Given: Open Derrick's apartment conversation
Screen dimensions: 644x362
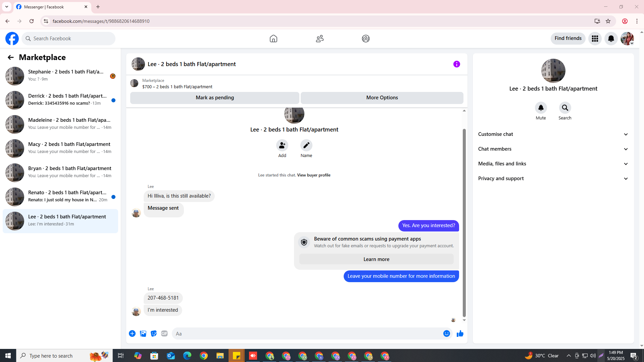Looking at the screenshot, I should (60, 100).
